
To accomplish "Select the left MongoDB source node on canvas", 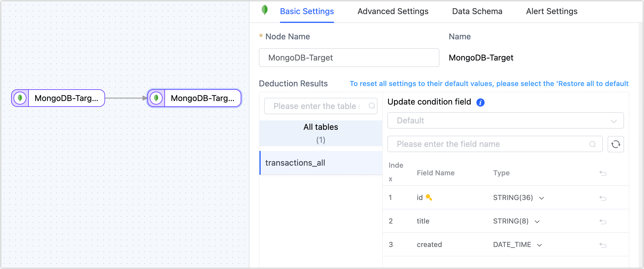I will pos(58,98).
